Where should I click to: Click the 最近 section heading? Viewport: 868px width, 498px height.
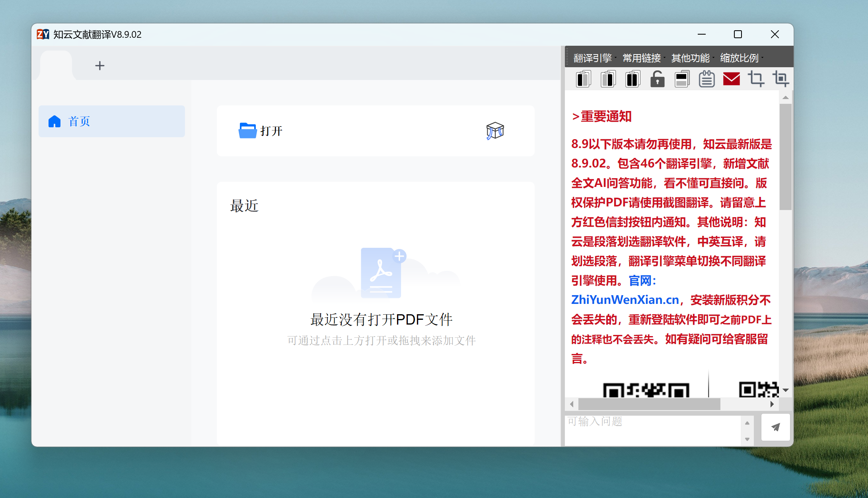(244, 206)
